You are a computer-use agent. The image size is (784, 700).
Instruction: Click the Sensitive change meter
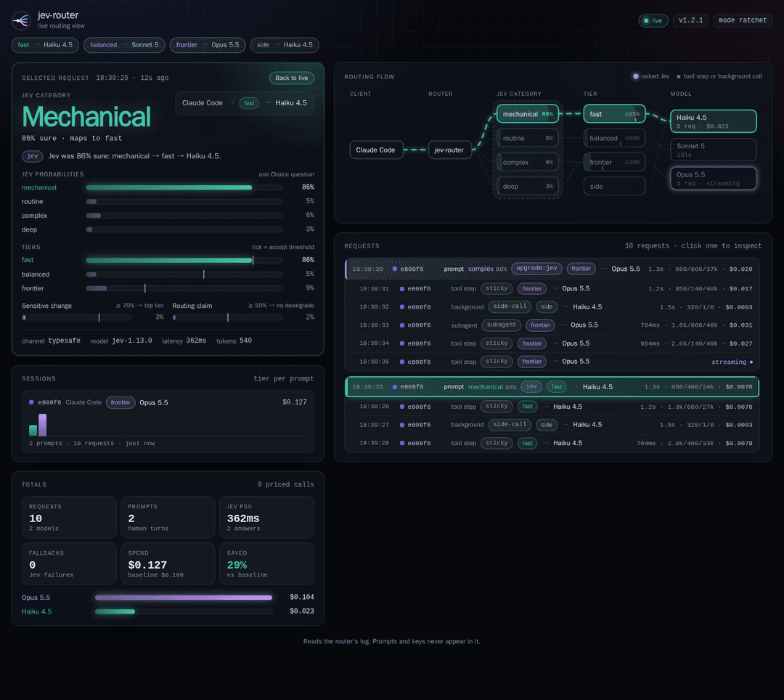point(77,317)
